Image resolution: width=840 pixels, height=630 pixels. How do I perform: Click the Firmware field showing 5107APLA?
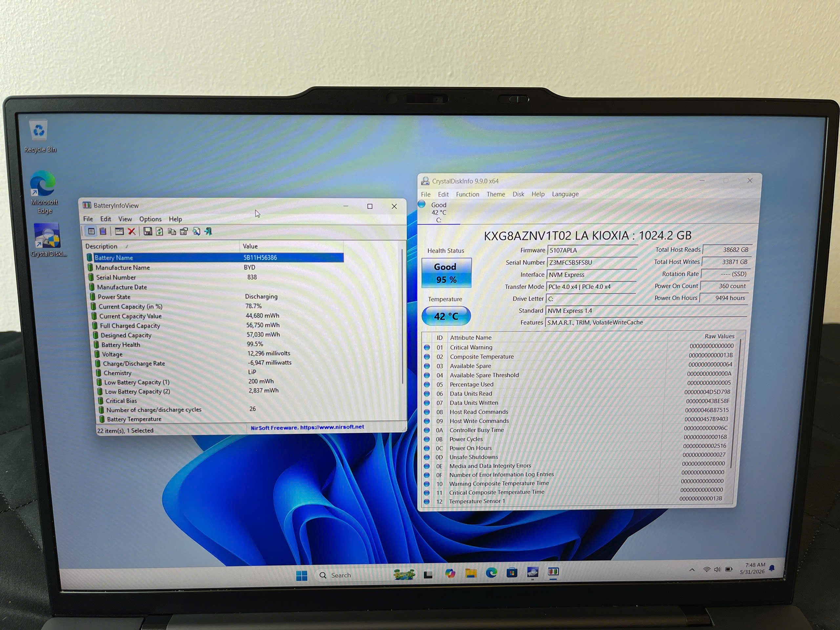click(x=592, y=250)
